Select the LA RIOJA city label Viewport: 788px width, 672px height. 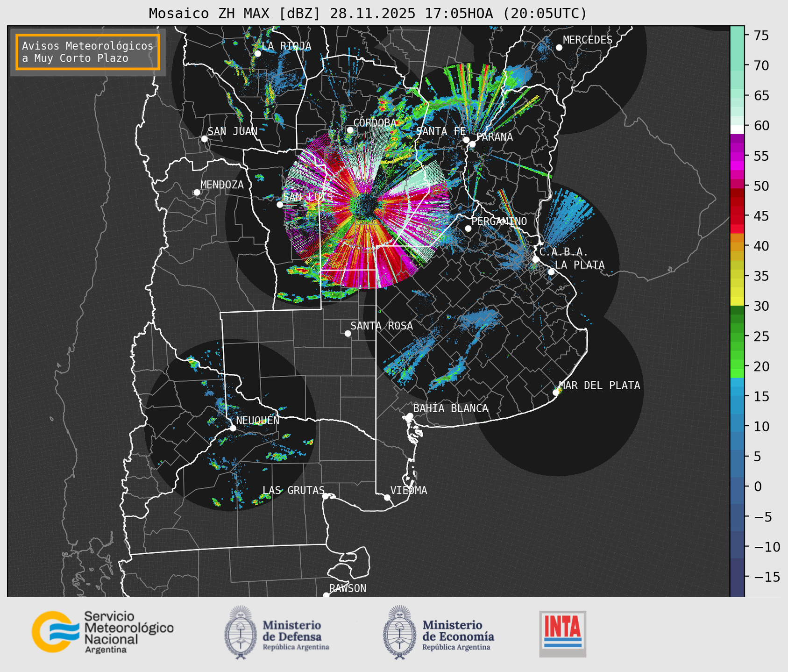286,46
